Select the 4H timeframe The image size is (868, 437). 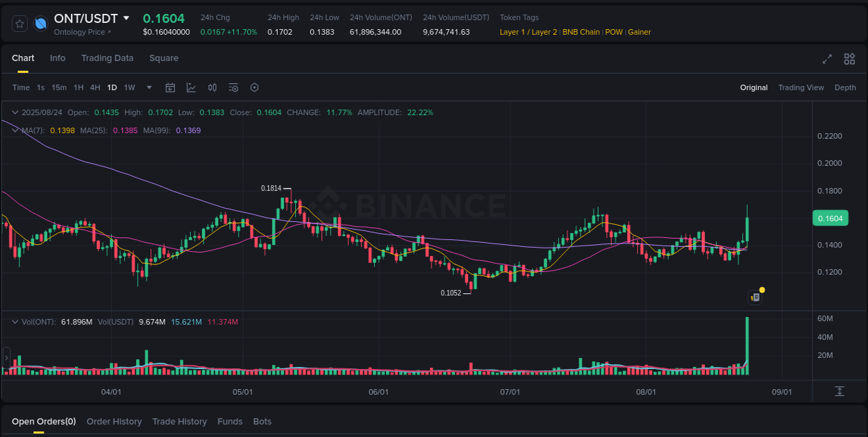(95, 87)
